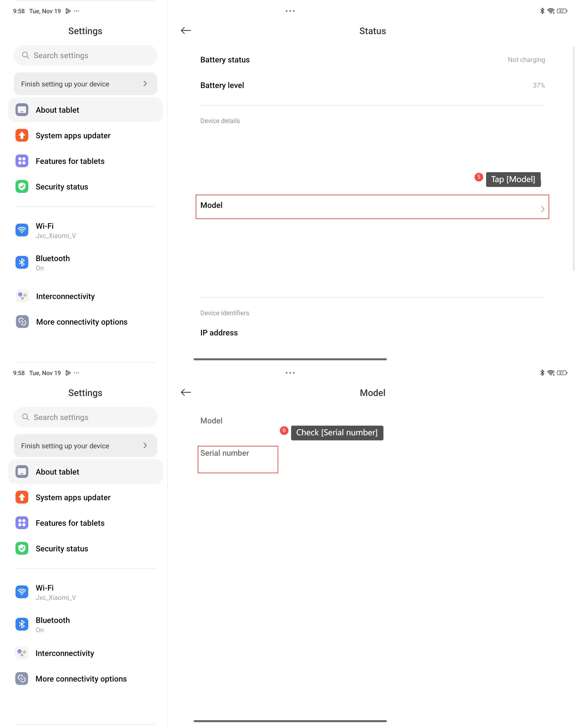Viewport: 582px width, 728px height.
Task: Go back from the Model page
Action: tap(186, 392)
